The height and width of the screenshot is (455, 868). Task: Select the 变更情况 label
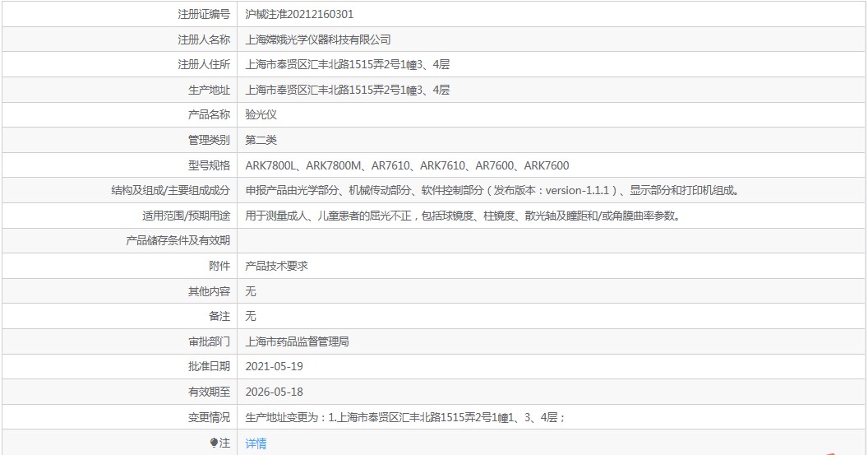(210, 418)
